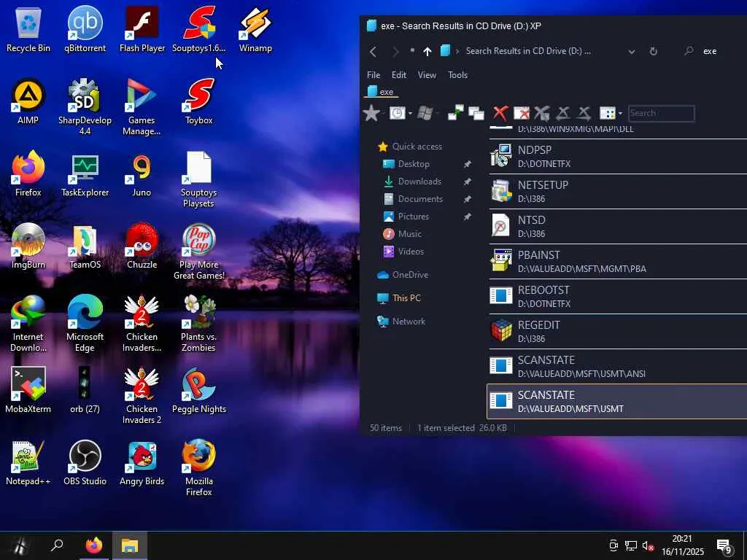
Task: Select the PBAINST search result
Action: click(x=618, y=262)
